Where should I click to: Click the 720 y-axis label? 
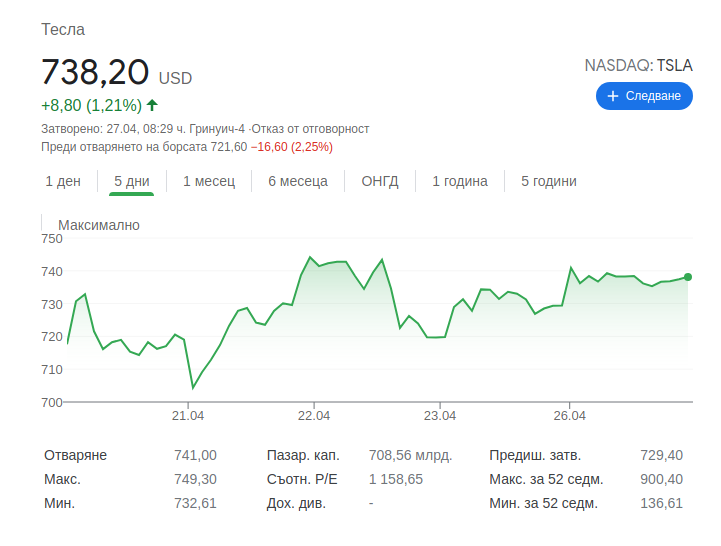[x=52, y=337]
